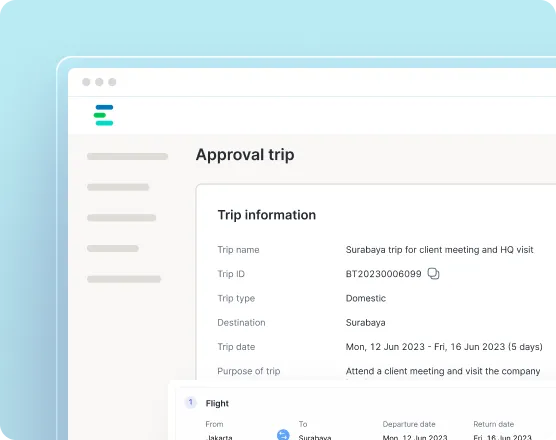Swap the From and To cities
556x440 pixels.
point(283,435)
